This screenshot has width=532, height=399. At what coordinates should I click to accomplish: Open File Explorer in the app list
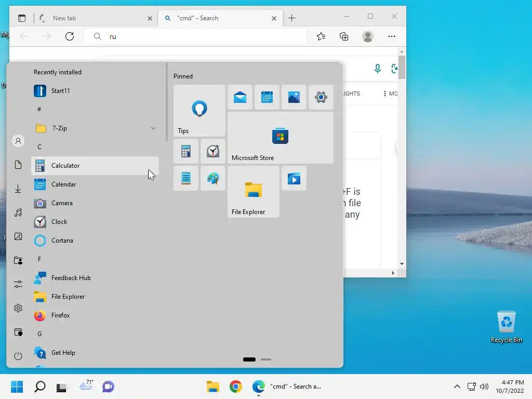(x=95, y=297)
